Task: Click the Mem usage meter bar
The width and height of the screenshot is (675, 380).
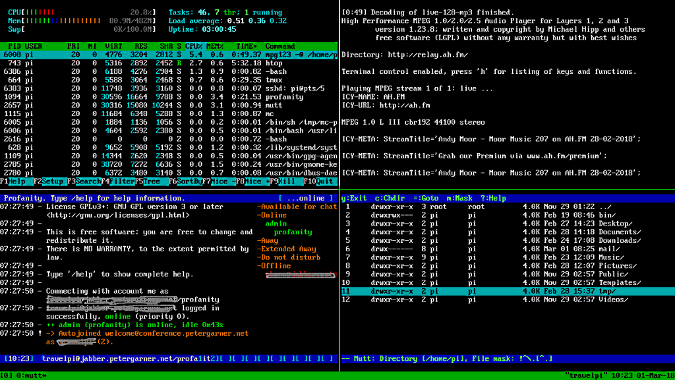Action: 82,21
